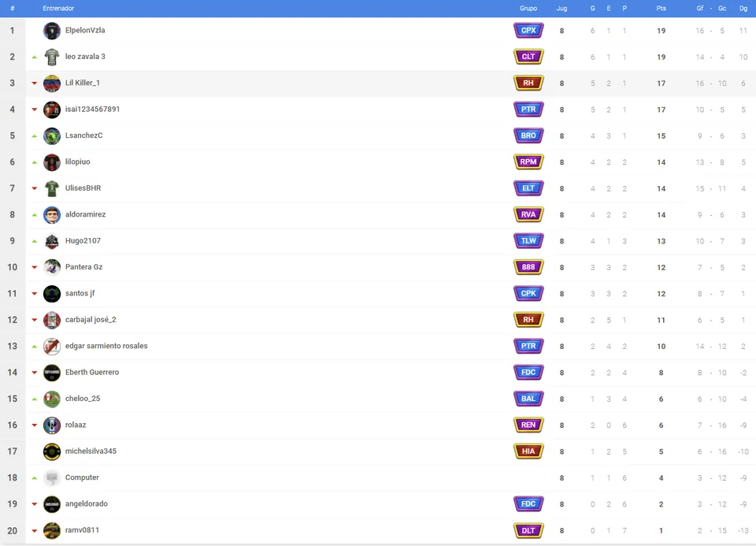Open the HIA group badge
756x546 pixels.
pyautogui.click(x=528, y=451)
